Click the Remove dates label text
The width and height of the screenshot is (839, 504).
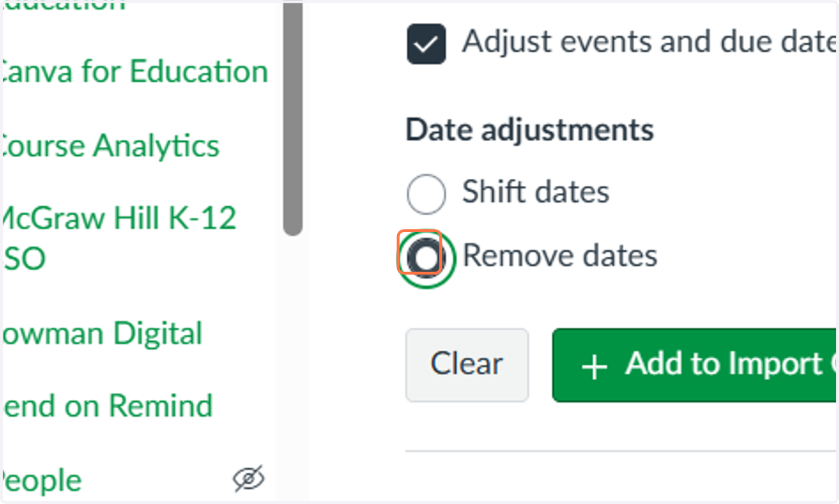(x=560, y=256)
